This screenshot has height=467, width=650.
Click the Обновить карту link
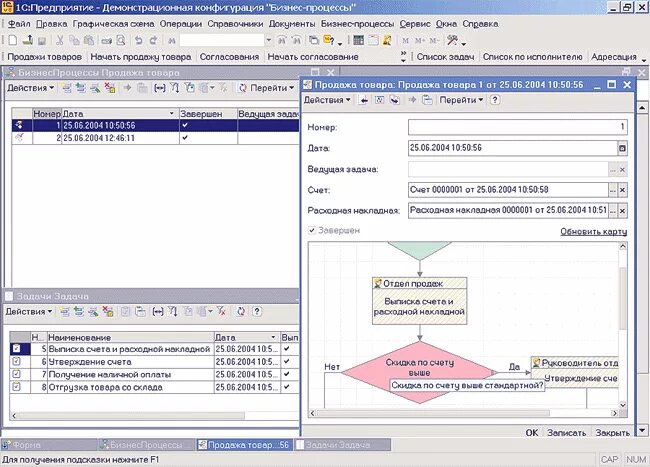(x=594, y=232)
